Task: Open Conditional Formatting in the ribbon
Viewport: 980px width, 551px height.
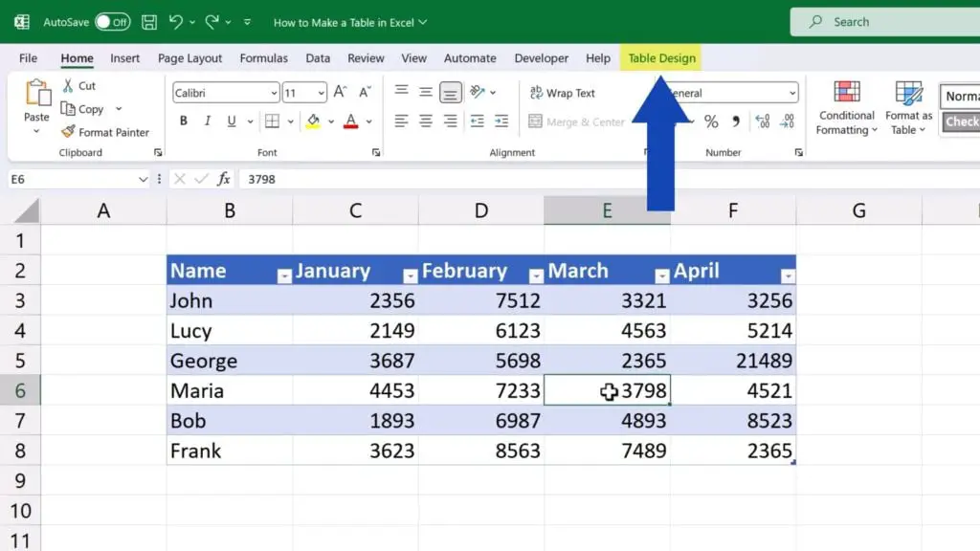Action: tap(846, 107)
